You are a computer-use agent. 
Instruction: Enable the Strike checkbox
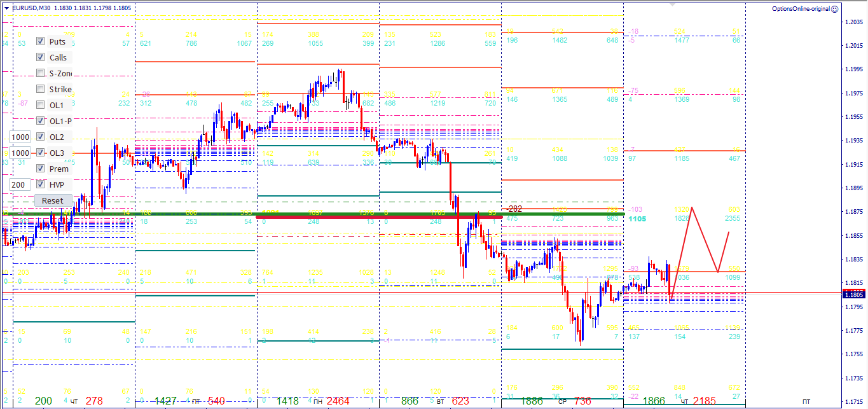click(x=41, y=89)
